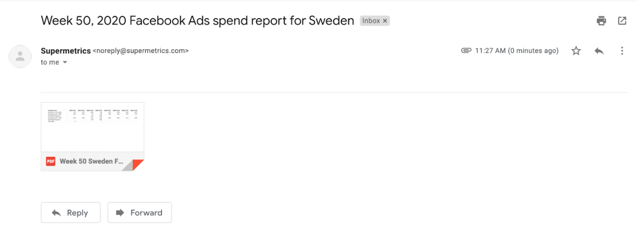
Task: Click the Reply button below the message
Action: (70, 213)
